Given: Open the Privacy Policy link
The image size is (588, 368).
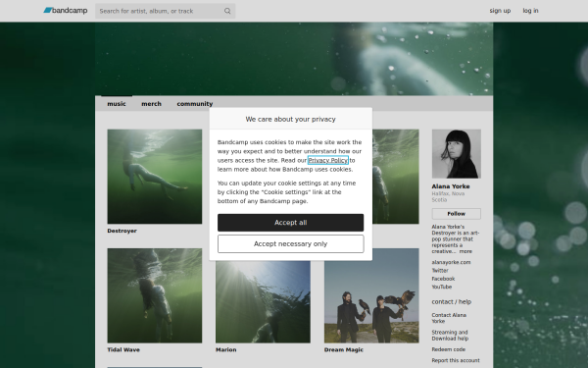Looking at the screenshot, I should tap(328, 160).
